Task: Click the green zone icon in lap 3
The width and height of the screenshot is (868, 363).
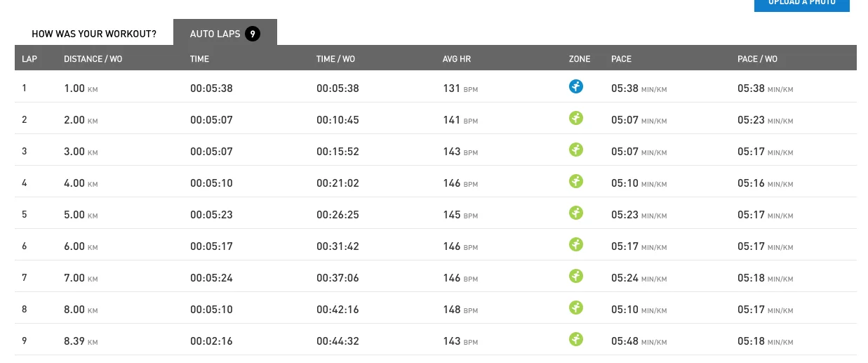Action: coord(576,150)
